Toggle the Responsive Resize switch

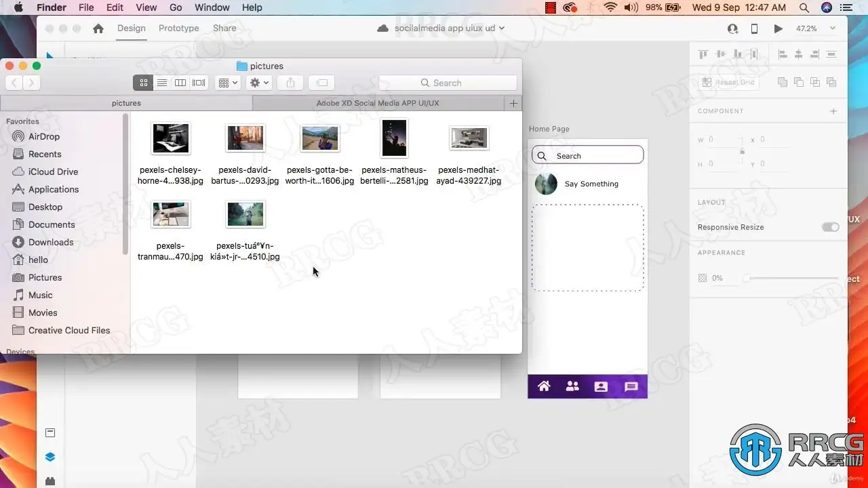tap(831, 227)
